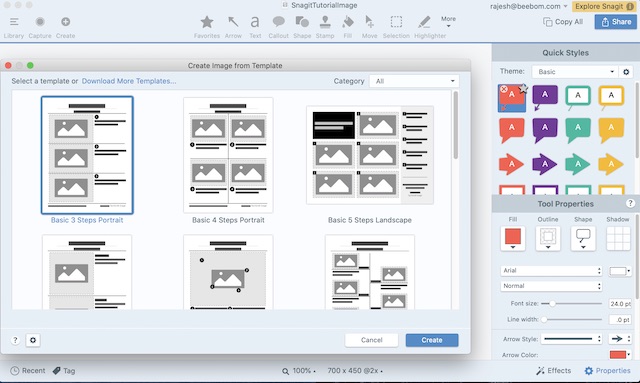The image size is (640, 383).
Task: Open the 100% zoom menu
Action: (299, 371)
